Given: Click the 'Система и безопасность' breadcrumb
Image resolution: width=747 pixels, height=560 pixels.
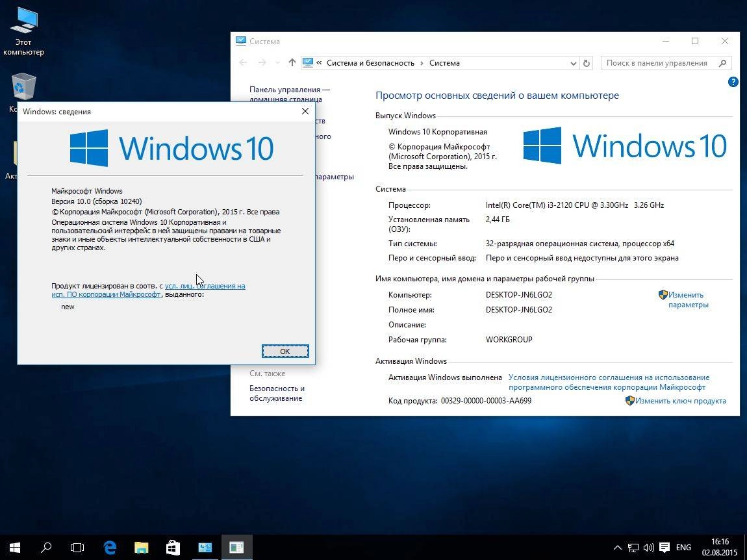Looking at the screenshot, I should (370, 63).
